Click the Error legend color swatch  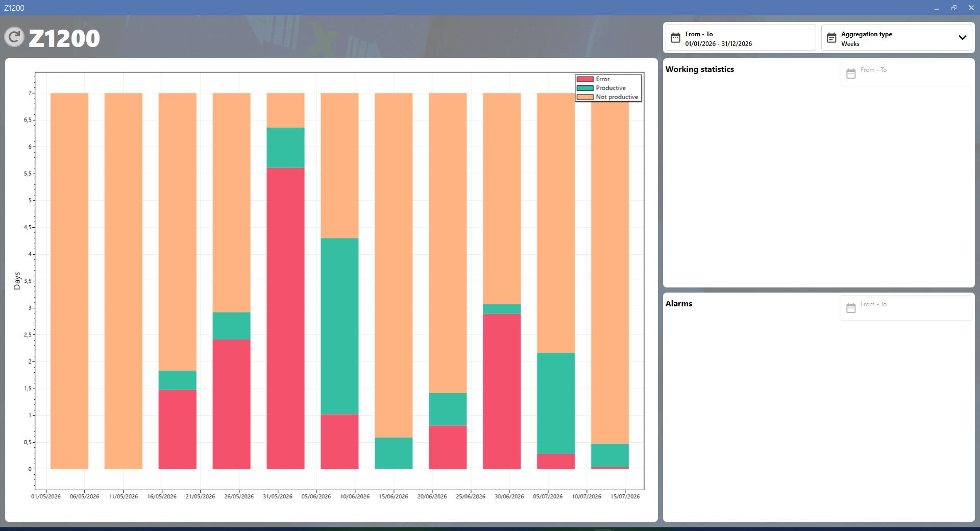tap(585, 79)
